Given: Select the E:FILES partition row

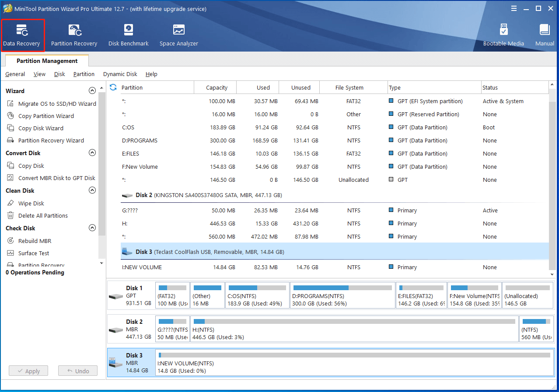Looking at the screenshot, I should click(335, 154).
